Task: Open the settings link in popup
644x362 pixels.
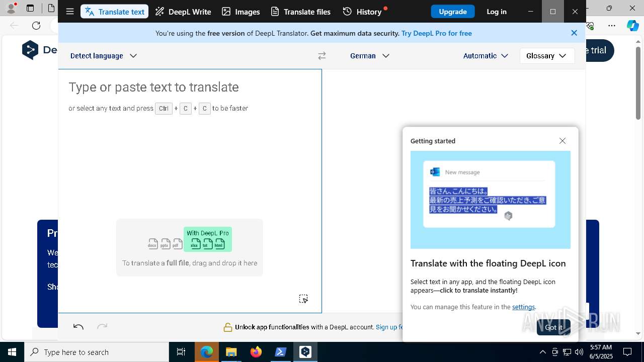Action: (x=523, y=307)
